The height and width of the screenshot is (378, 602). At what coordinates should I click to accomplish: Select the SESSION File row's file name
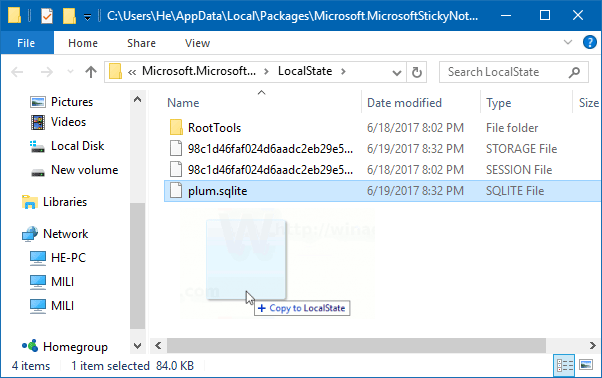(x=270, y=170)
